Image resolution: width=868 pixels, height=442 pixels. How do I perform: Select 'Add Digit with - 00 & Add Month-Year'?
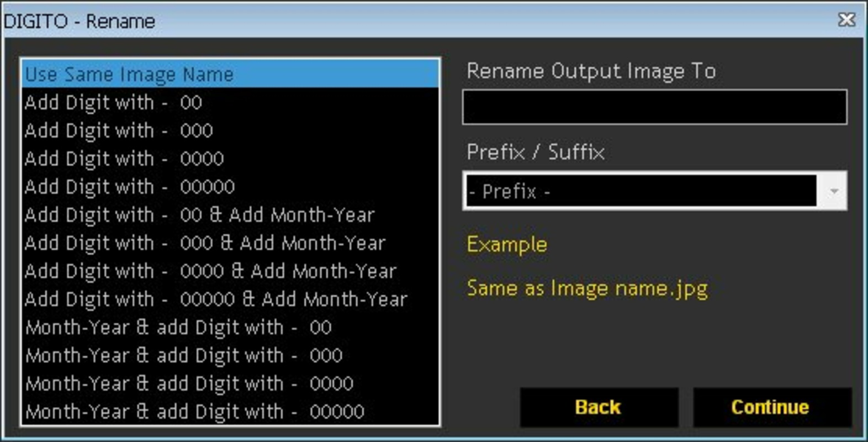tap(230, 215)
